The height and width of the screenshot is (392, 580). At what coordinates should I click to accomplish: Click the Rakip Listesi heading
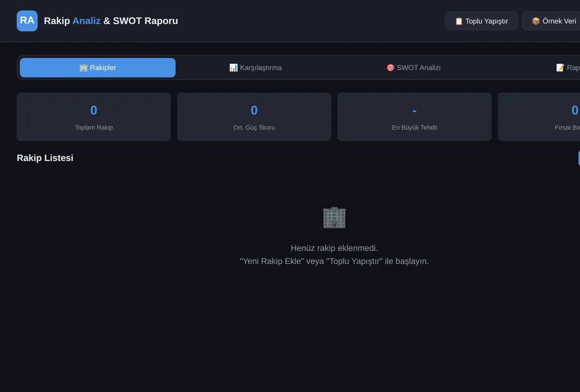[45, 158]
